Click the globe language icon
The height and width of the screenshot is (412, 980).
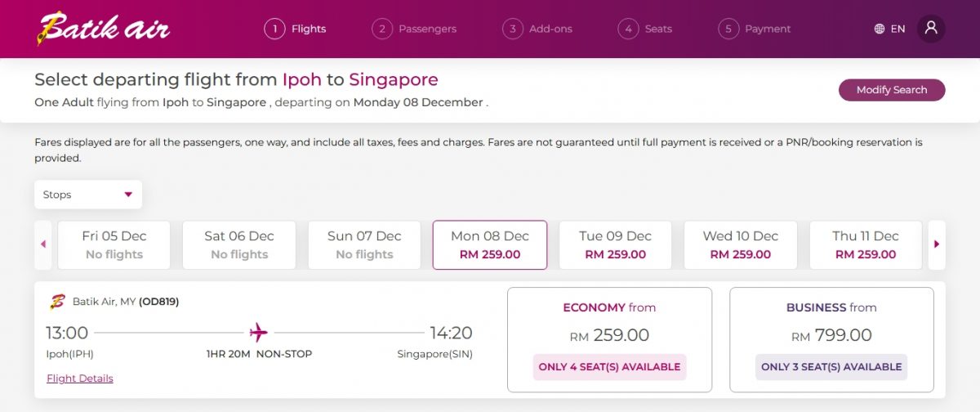click(x=880, y=29)
